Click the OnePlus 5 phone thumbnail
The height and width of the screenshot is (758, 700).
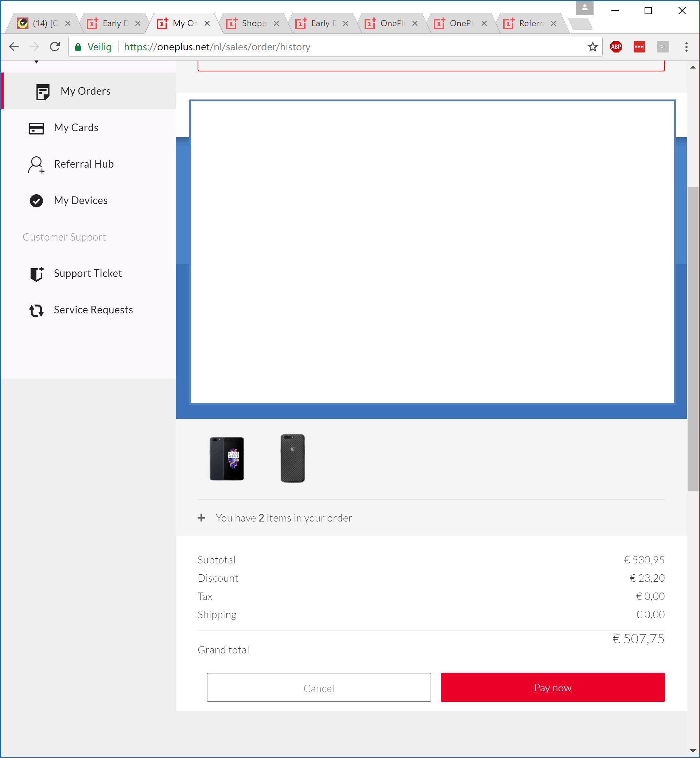pyautogui.click(x=226, y=458)
